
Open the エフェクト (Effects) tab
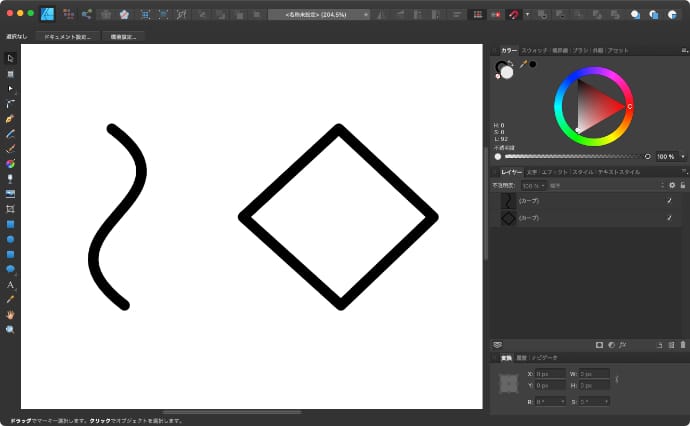pos(555,172)
